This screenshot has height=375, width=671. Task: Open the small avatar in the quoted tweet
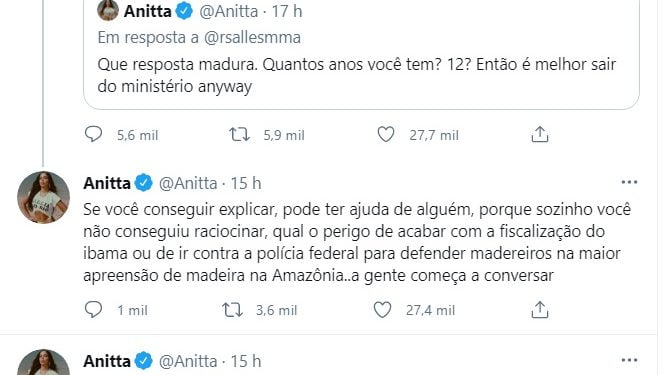pyautogui.click(x=108, y=9)
